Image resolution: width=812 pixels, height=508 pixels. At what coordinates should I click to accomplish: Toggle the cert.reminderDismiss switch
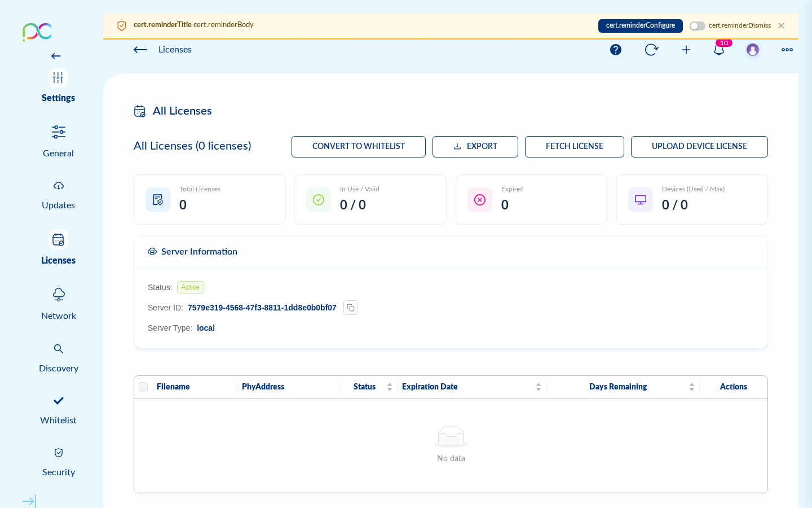[698, 26]
